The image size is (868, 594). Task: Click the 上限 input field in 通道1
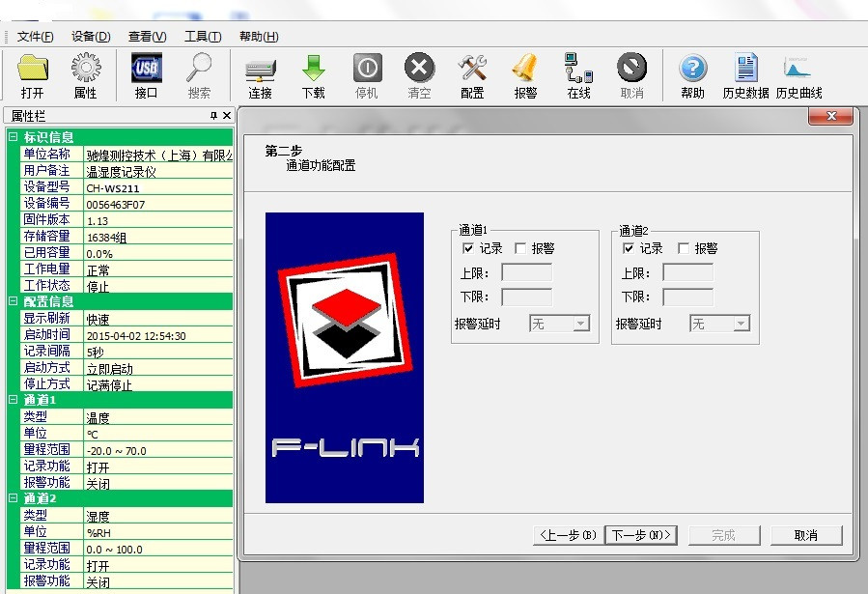526,272
